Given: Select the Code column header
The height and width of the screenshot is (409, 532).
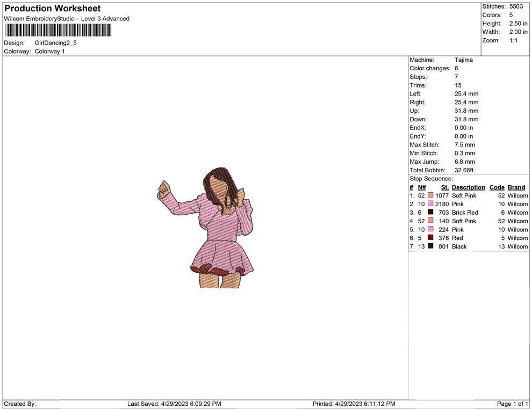Looking at the screenshot, I should 497,187.
